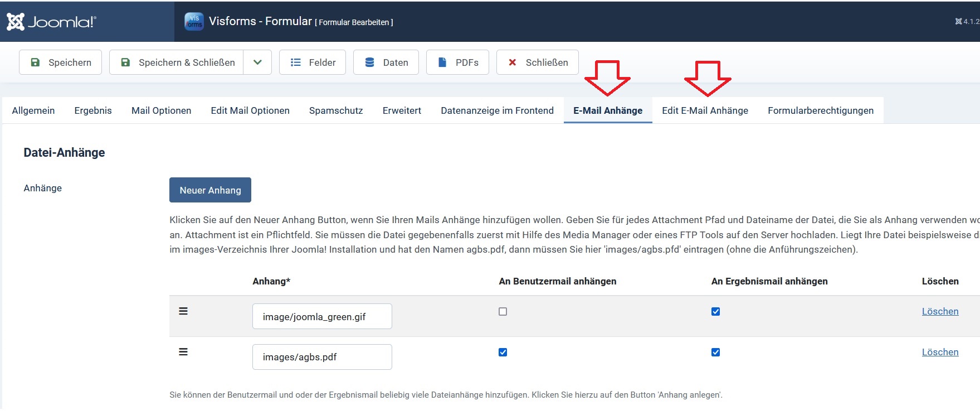Open the Mail Optionen tab
980x420 pixels.
click(x=161, y=110)
